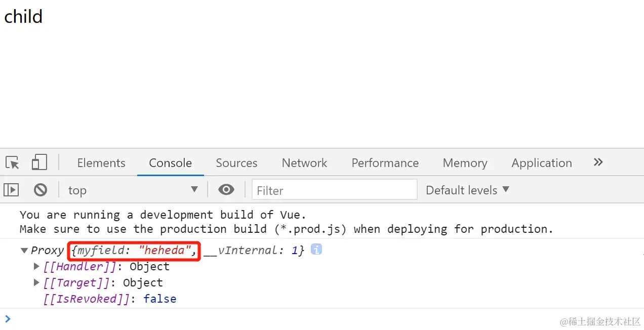
Task: Collapse the Proxy object triangle
Action: click(x=24, y=251)
